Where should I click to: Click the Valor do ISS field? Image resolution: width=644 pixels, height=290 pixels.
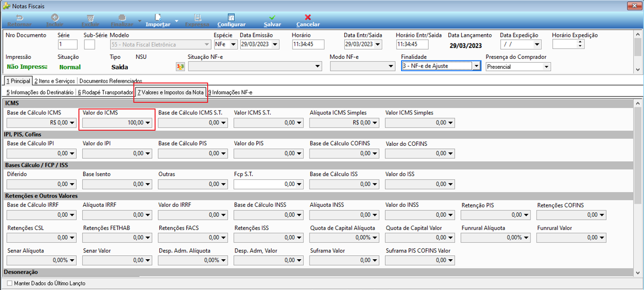tap(420, 184)
